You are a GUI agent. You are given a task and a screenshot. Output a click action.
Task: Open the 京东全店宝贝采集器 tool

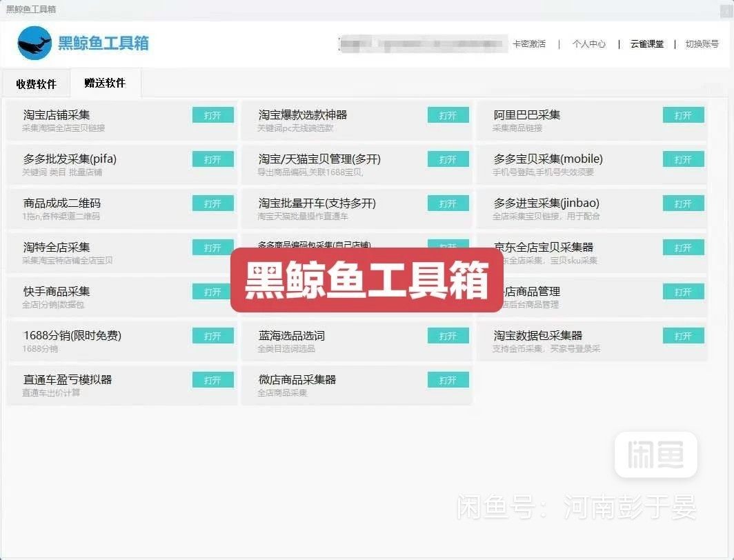pos(684,248)
